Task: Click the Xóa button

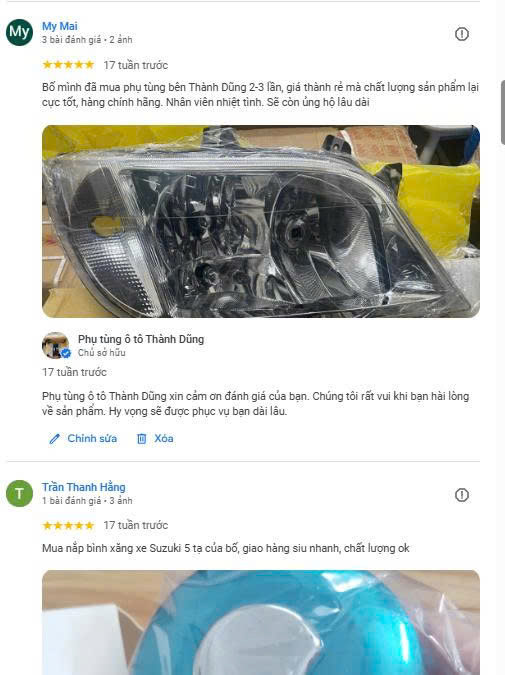Action: tap(155, 439)
